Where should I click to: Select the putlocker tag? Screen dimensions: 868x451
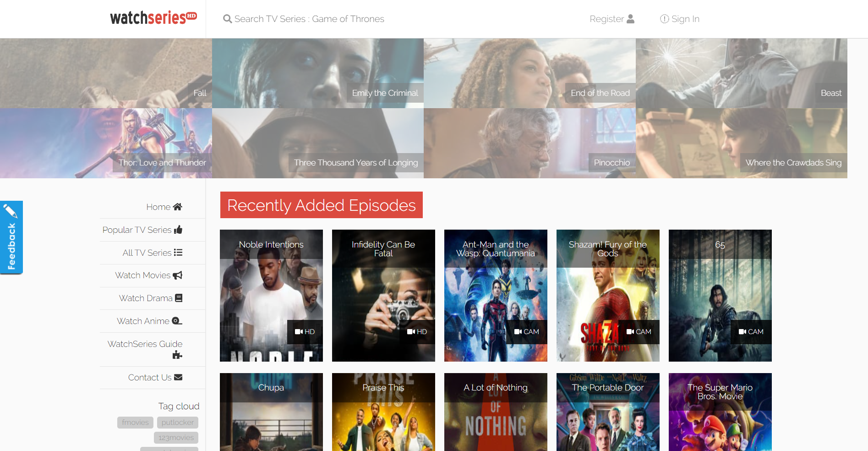click(178, 422)
